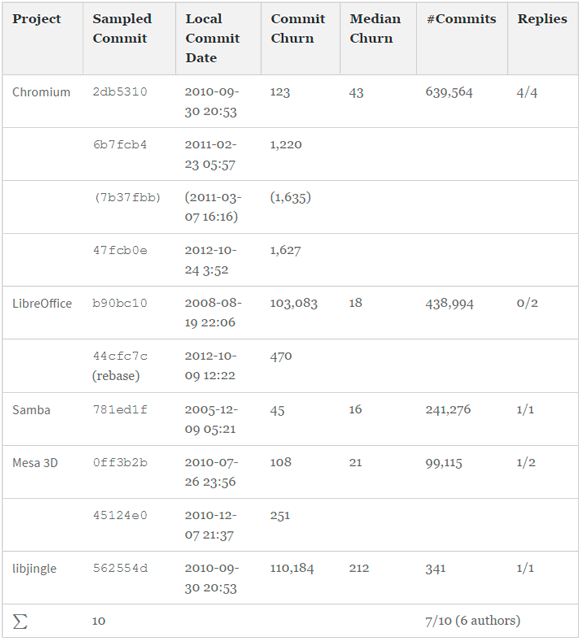Viewport: 580px width, 639px height.
Task: Select the (7b37fbb) commit entry
Action: coord(127,198)
